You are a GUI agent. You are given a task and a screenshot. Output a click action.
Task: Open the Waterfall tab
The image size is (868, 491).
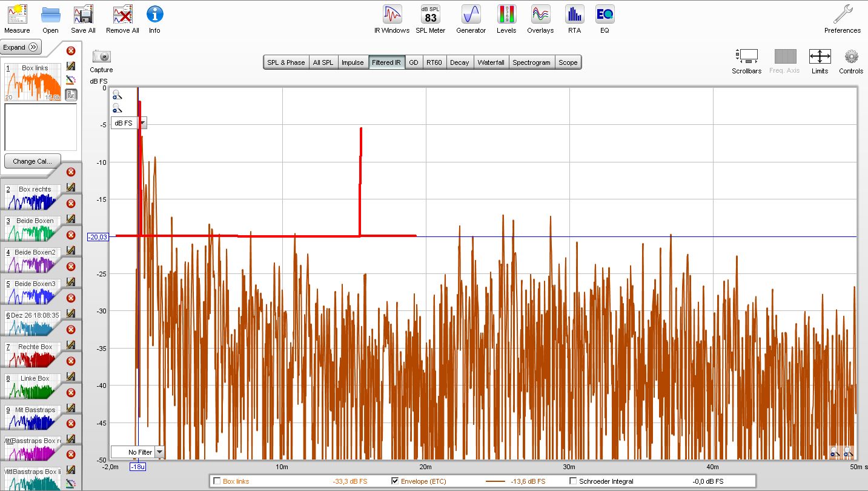click(491, 62)
